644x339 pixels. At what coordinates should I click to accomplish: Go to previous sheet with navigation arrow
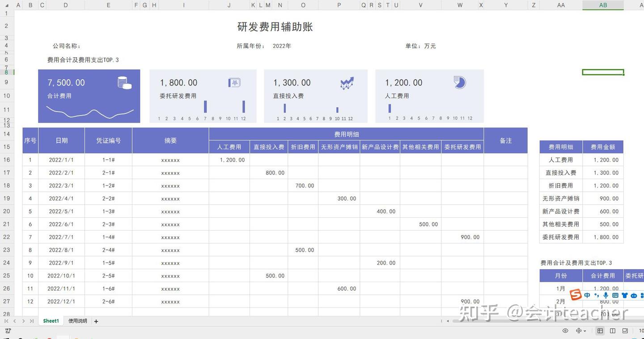[15, 321]
